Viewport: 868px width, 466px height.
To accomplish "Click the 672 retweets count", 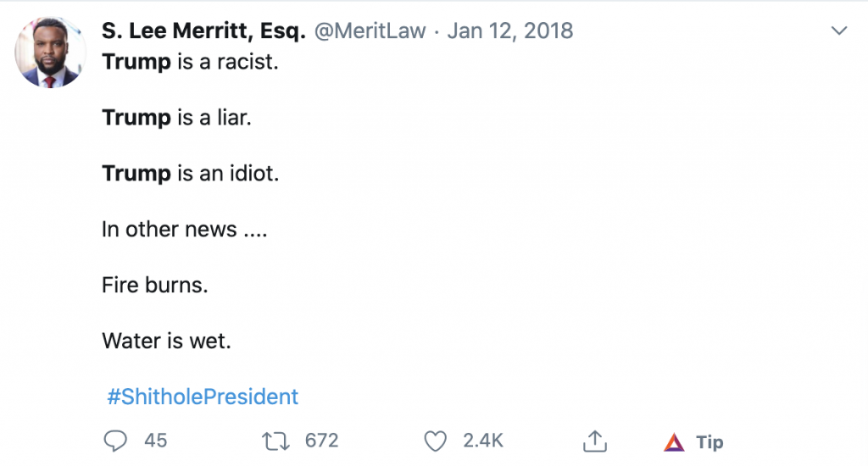I will click(x=321, y=441).
